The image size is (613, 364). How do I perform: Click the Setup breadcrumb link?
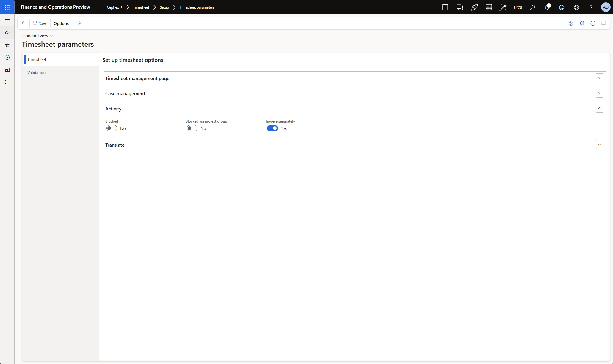pos(164,7)
